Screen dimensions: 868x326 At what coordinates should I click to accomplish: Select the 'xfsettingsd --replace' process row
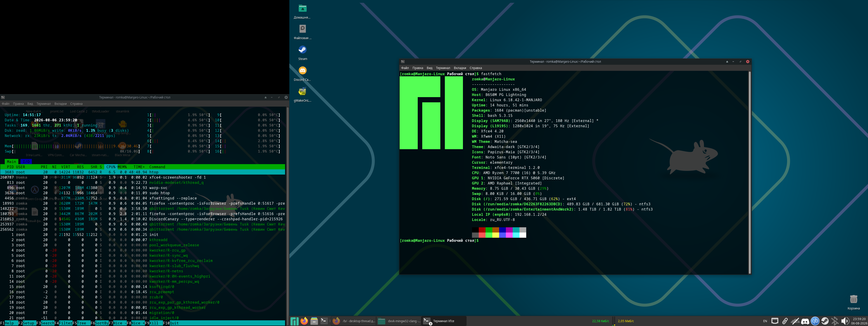tap(143, 198)
